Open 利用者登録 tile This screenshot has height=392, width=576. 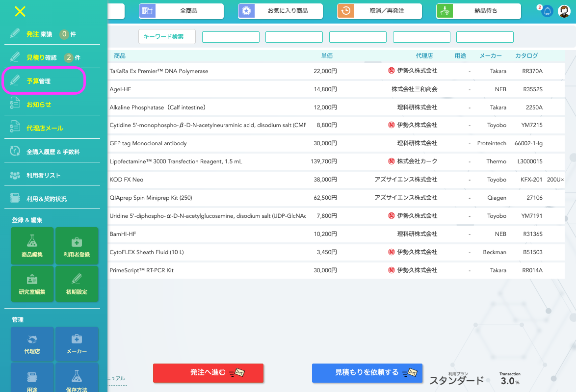(x=77, y=245)
